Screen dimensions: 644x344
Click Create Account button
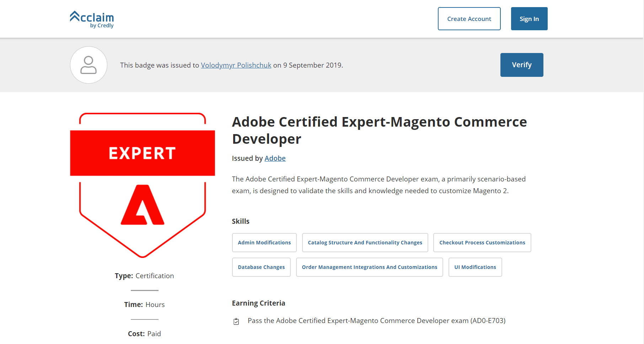[x=469, y=19]
